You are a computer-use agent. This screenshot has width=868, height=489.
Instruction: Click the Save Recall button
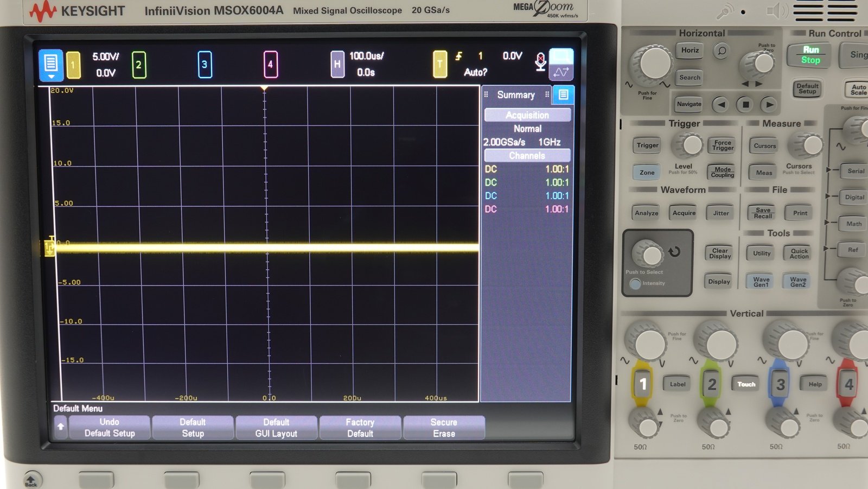(763, 213)
